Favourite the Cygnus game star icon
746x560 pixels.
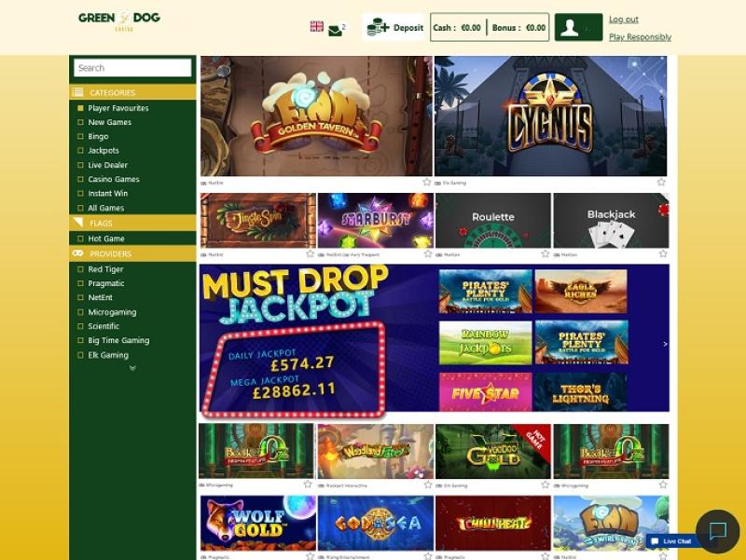point(661,182)
